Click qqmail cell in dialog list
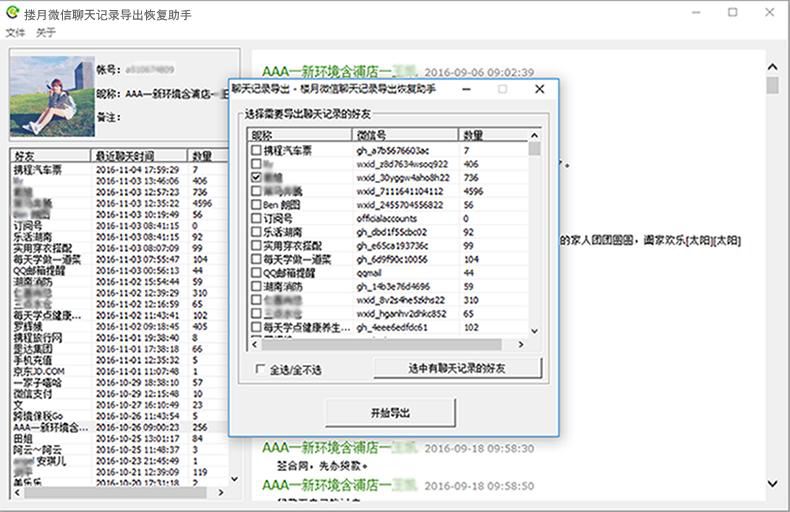 point(369,273)
